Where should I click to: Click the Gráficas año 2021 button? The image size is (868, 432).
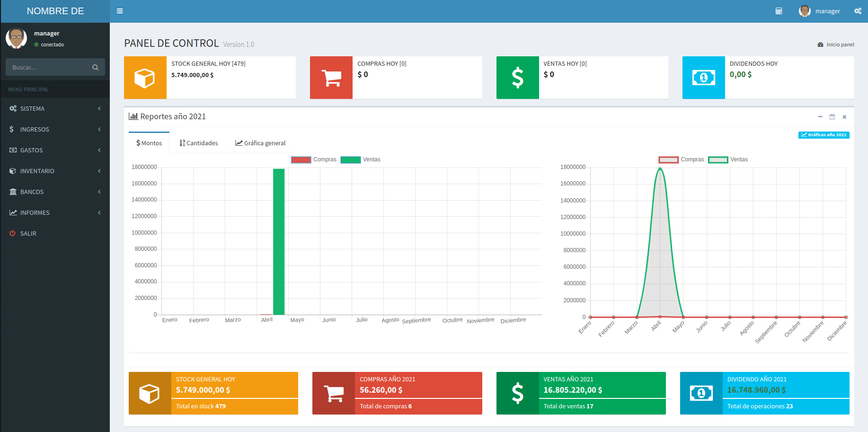[x=824, y=135]
